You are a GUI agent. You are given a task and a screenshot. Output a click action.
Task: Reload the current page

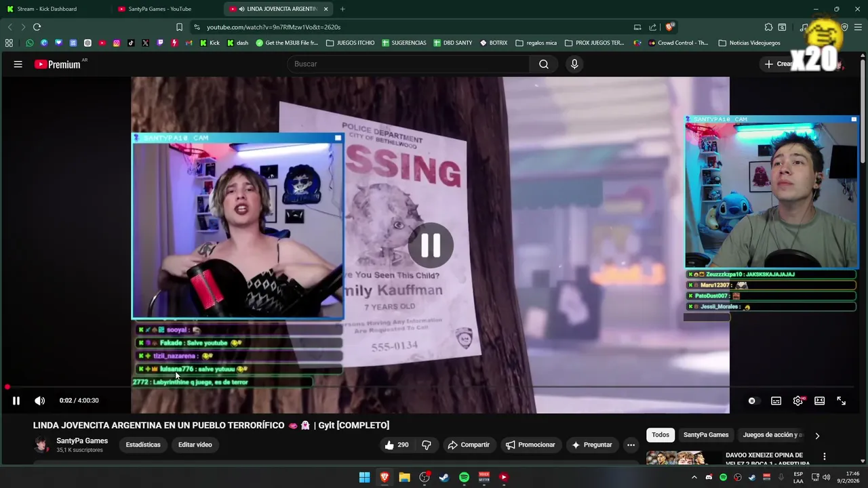click(x=37, y=27)
